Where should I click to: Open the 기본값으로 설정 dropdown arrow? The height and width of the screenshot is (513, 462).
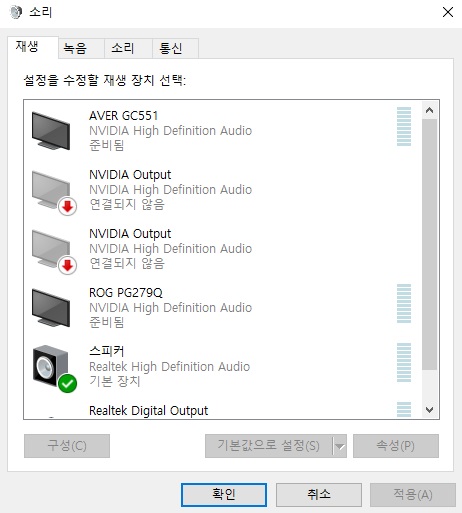click(x=340, y=446)
